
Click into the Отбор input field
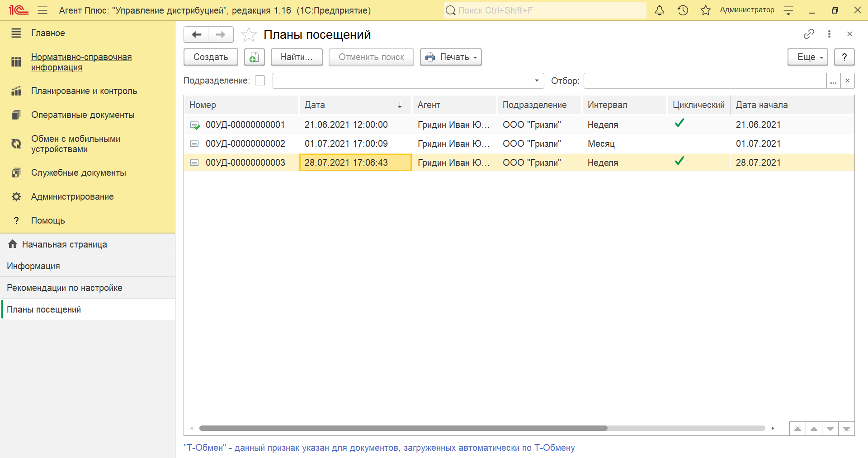pos(705,80)
